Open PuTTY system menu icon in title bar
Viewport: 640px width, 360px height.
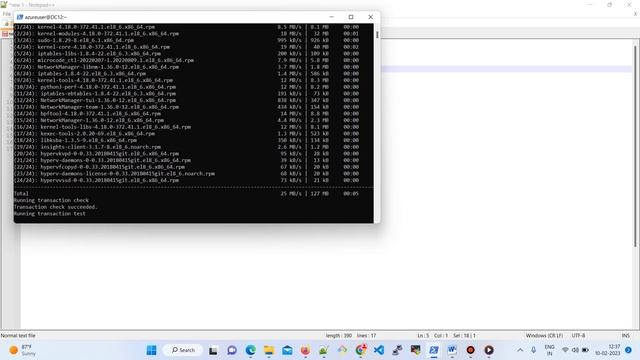click(x=20, y=17)
